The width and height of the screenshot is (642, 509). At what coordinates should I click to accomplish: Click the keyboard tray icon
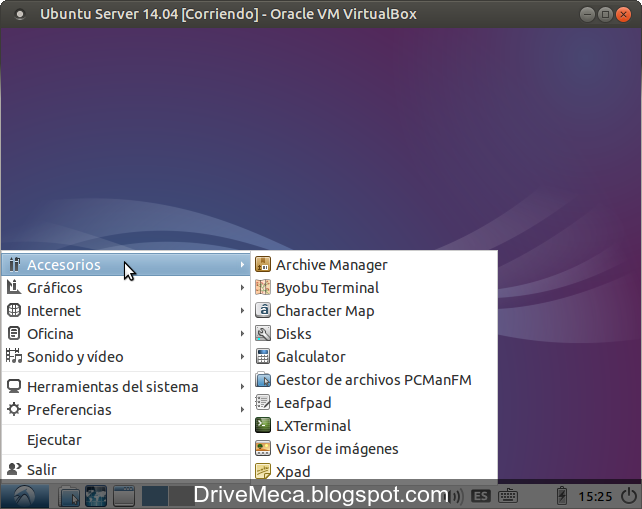pyautogui.click(x=508, y=496)
